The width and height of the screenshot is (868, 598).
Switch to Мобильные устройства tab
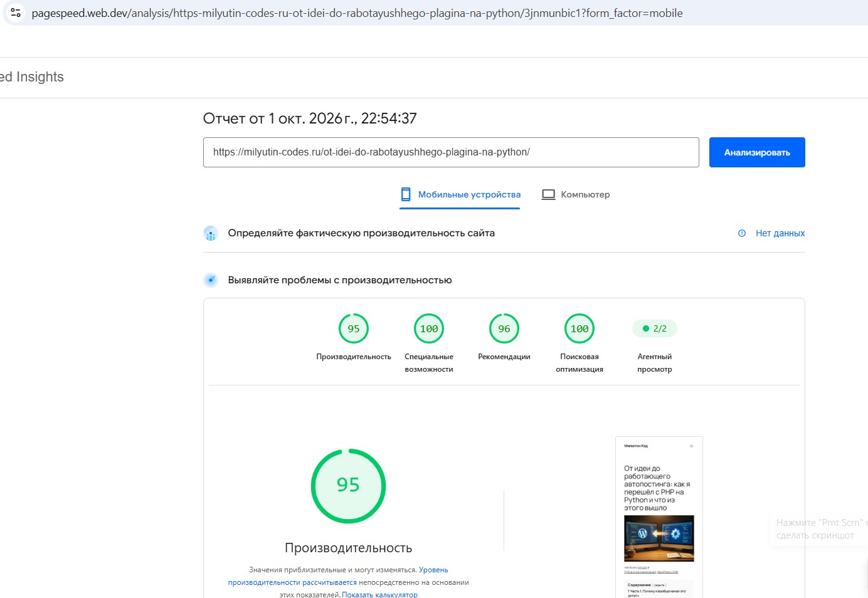click(460, 195)
